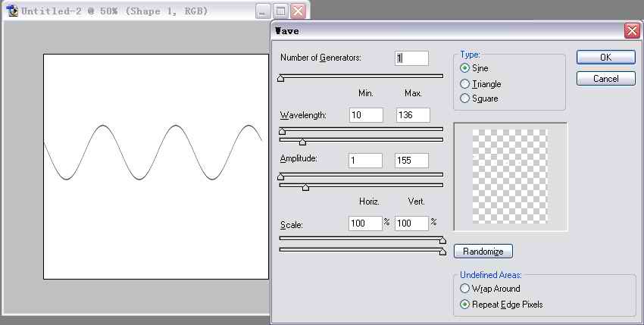Close the Untitled-2 document window

298,11
